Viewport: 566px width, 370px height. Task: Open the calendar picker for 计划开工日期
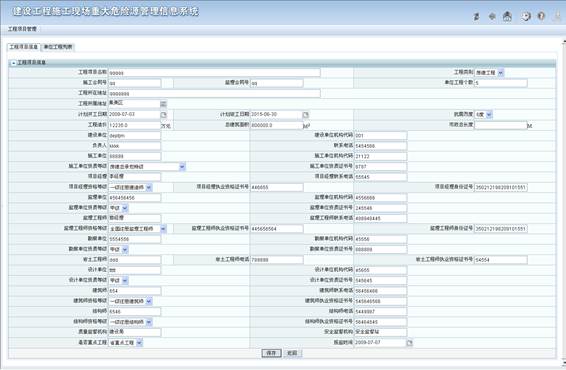tap(164, 115)
